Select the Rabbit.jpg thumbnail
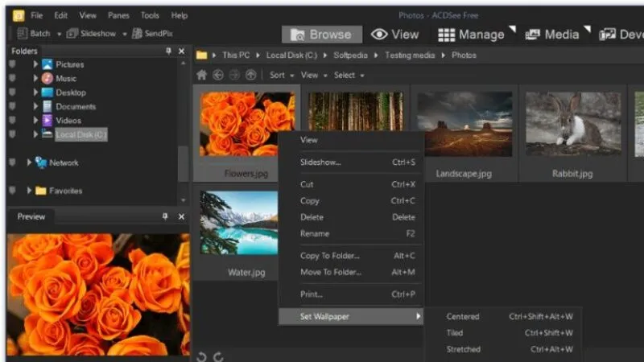 pos(573,125)
